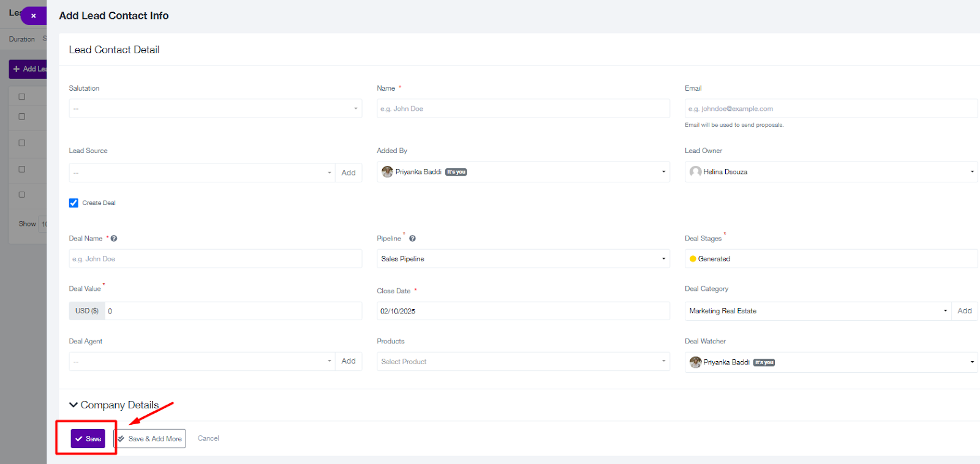Image resolution: width=980 pixels, height=464 pixels.
Task: Focus the Email input field
Action: (x=831, y=108)
